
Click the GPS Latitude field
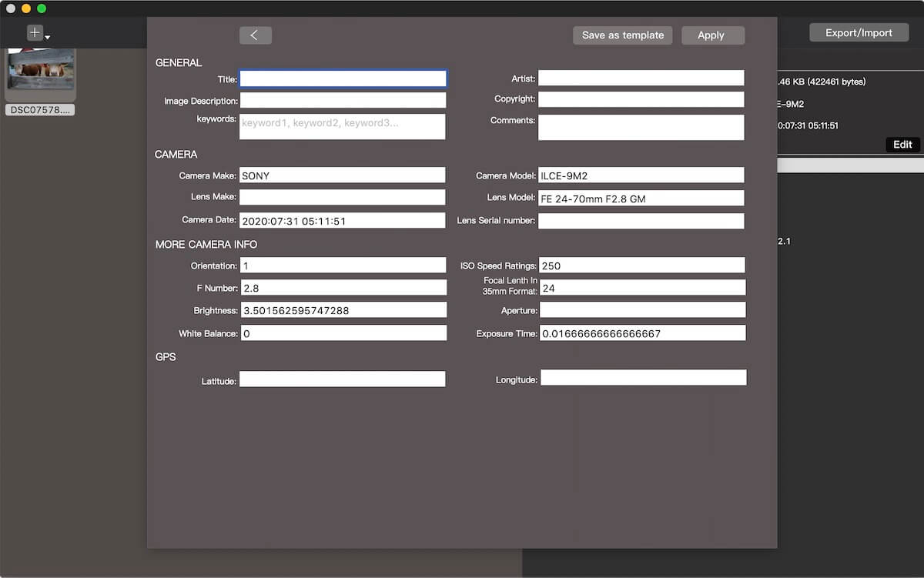point(343,379)
